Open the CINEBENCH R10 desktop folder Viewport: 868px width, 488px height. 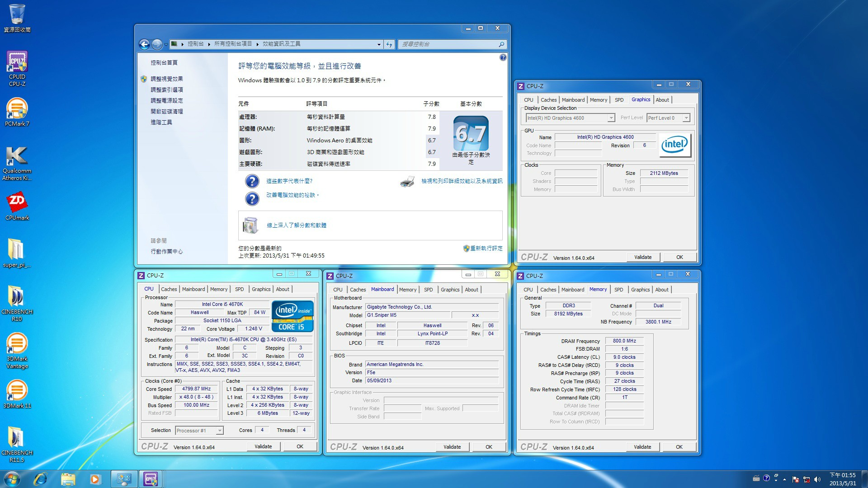click(17, 304)
